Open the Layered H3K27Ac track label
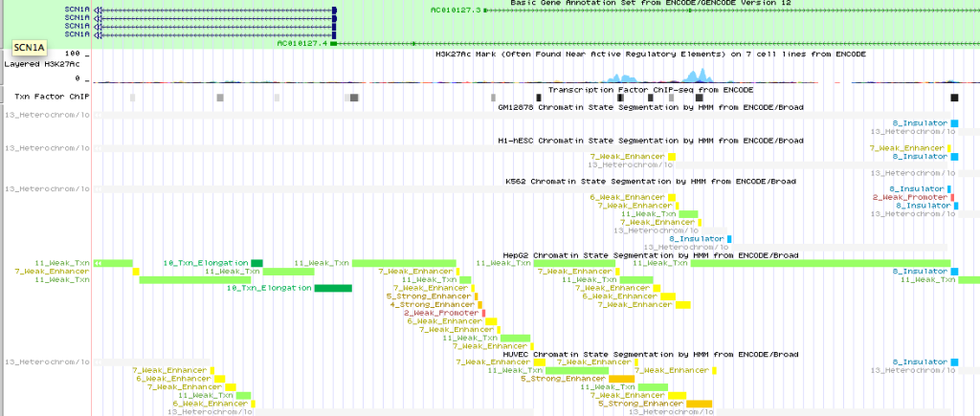This screenshot has width=980, height=416. click(x=42, y=64)
